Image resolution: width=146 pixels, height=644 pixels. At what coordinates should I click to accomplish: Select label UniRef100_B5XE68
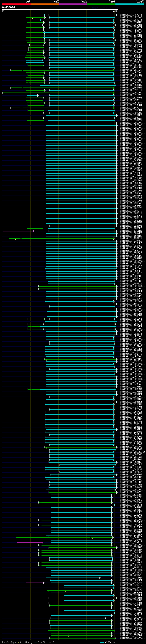click(x=131, y=180)
